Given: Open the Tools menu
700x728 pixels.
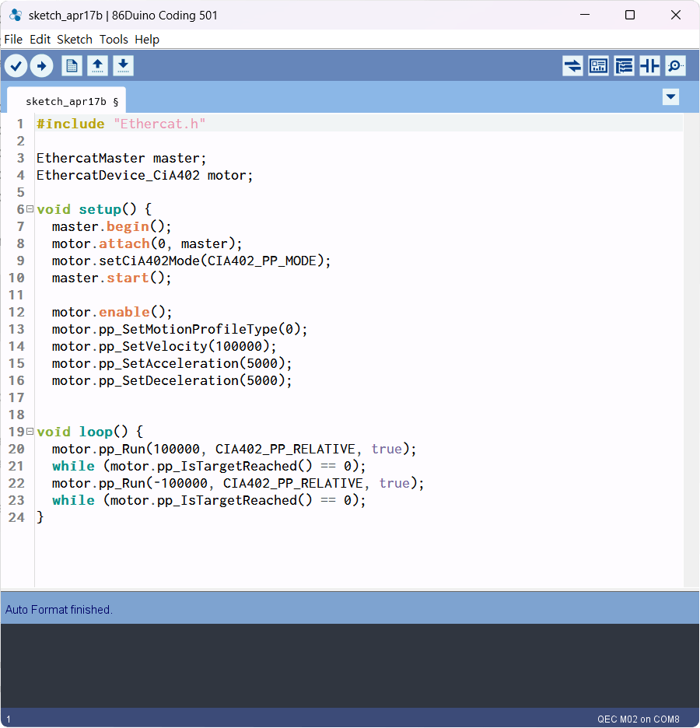Looking at the screenshot, I should click(x=114, y=40).
